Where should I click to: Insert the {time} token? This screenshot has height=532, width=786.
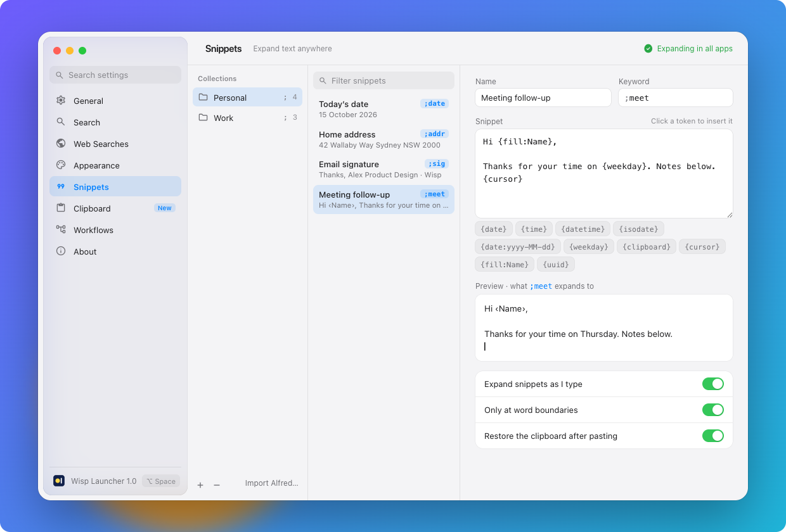click(534, 229)
